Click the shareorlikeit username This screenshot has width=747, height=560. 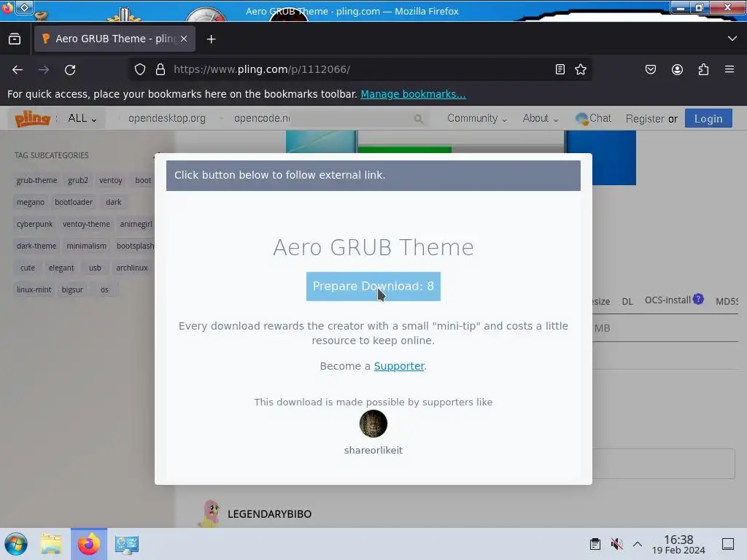(373, 451)
